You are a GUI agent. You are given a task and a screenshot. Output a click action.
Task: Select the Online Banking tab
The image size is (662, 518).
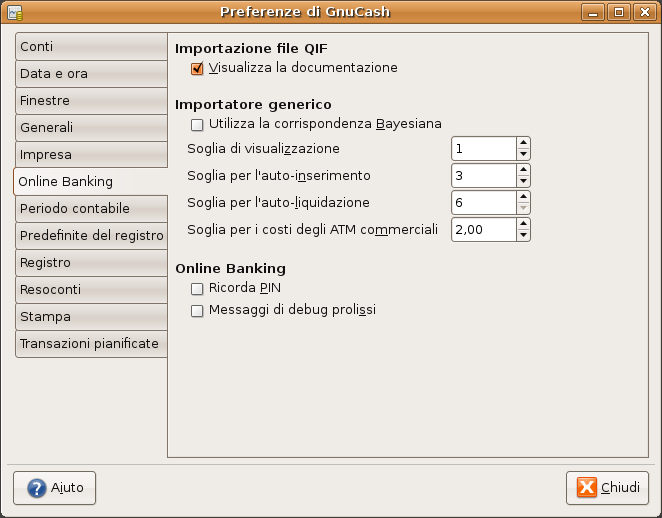pos(90,182)
